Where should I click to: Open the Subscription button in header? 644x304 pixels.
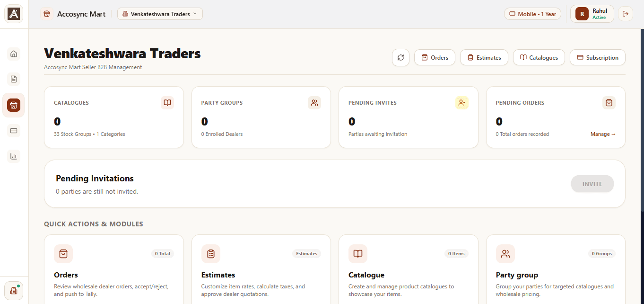click(x=598, y=58)
